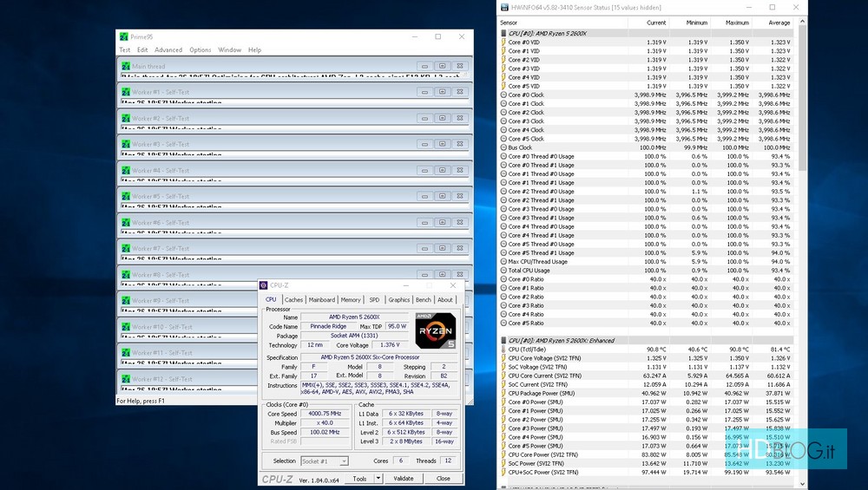Click the CPU-Z title bar icon
Screen dimensions: 868x490
point(265,285)
